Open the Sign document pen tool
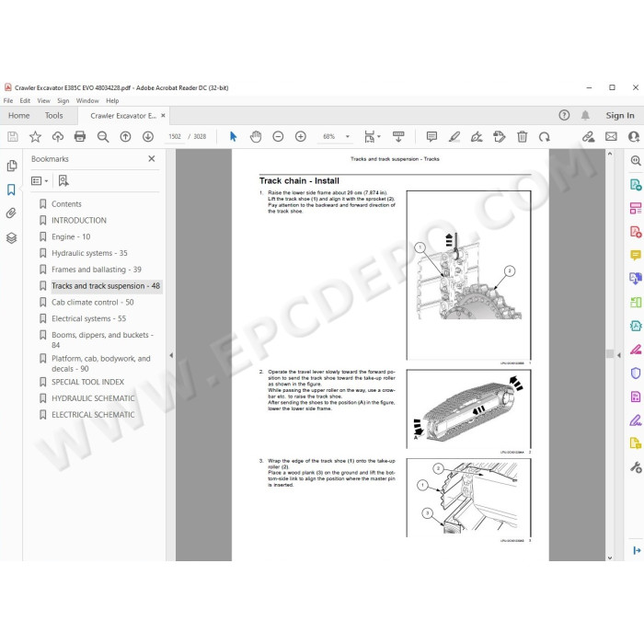Screen dimensions: 644x644 [x=477, y=136]
